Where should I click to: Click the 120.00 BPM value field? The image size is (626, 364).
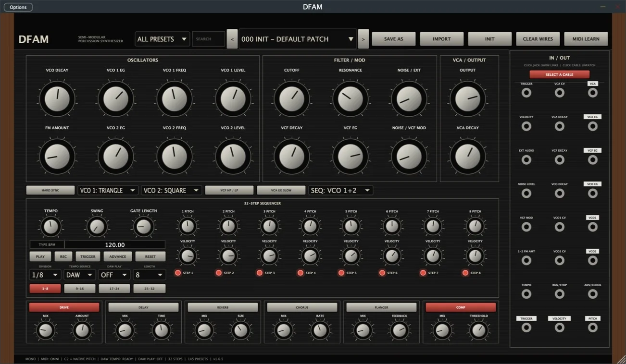[115, 245]
